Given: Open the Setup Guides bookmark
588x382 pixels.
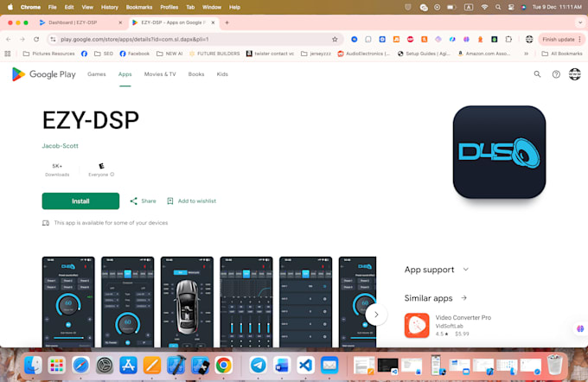Looking at the screenshot, I should pyautogui.click(x=424, y=54).
